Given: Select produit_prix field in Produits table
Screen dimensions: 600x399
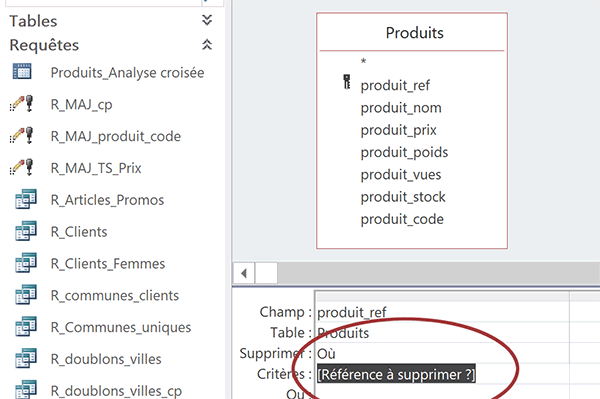Looking at the screenshot, I should pyautogui.click(x=398, y=130).
